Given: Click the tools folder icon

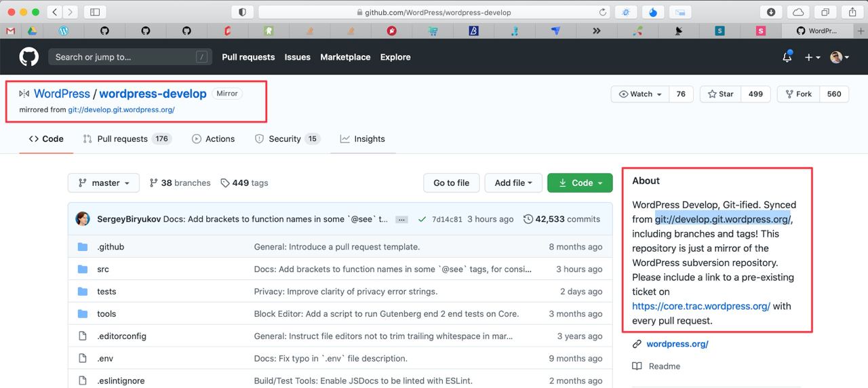Looking at the screenshot, I should coord(83,314).
